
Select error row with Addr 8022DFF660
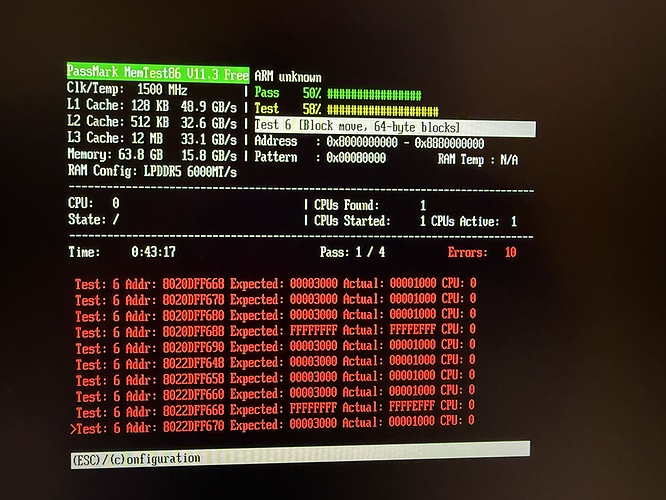275,393
